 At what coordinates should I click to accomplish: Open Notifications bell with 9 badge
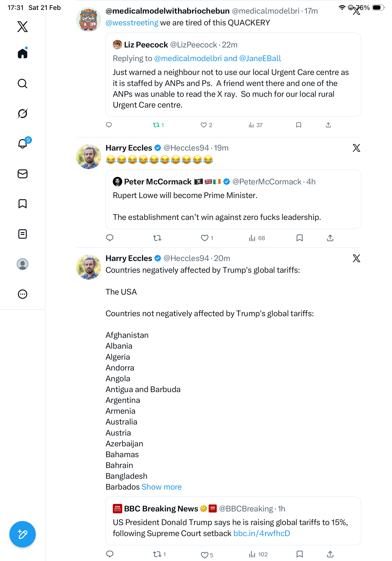(x=23, y=144)
